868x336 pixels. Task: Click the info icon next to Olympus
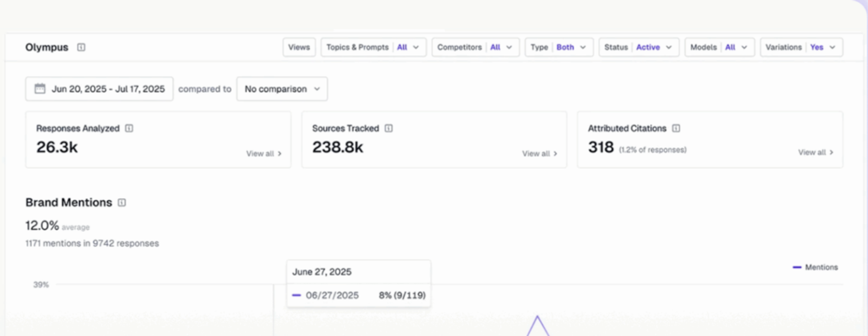81,47
